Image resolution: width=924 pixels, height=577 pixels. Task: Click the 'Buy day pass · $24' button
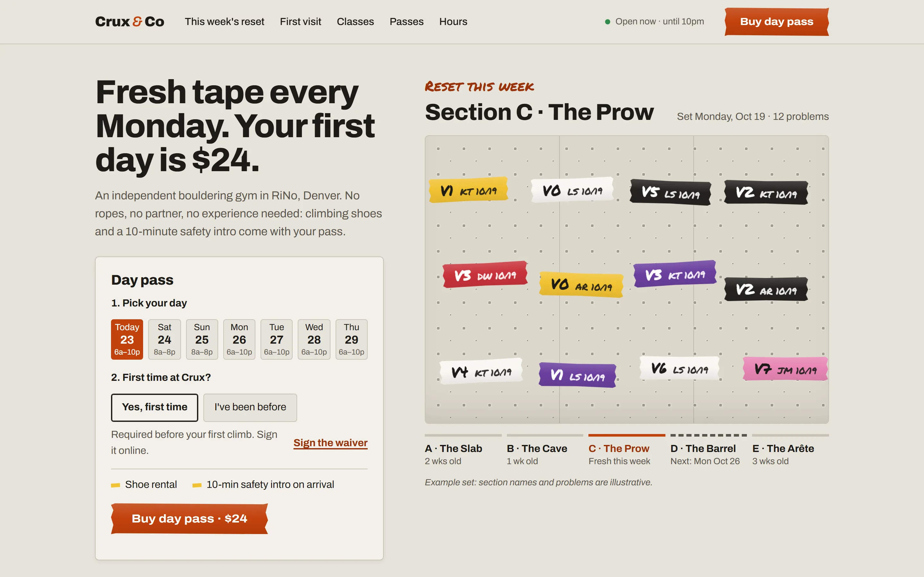[189, 519]
